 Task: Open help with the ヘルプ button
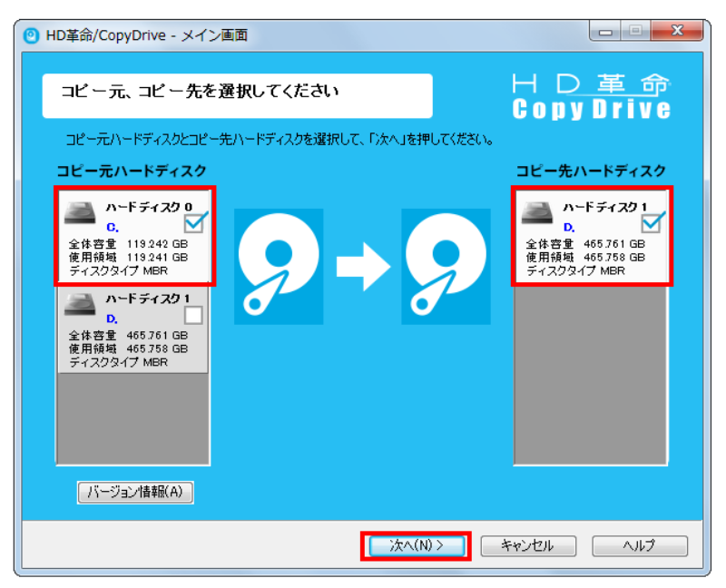[640, 546]
